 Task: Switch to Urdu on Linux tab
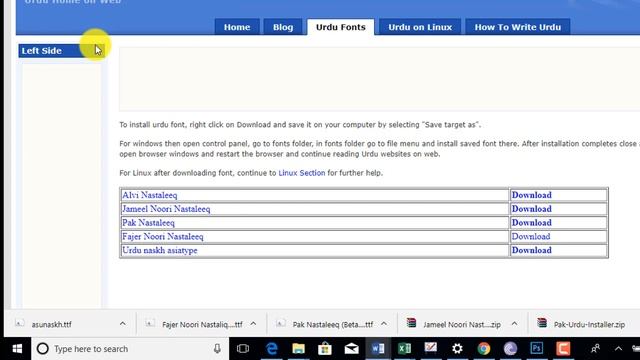coord(420,27)
